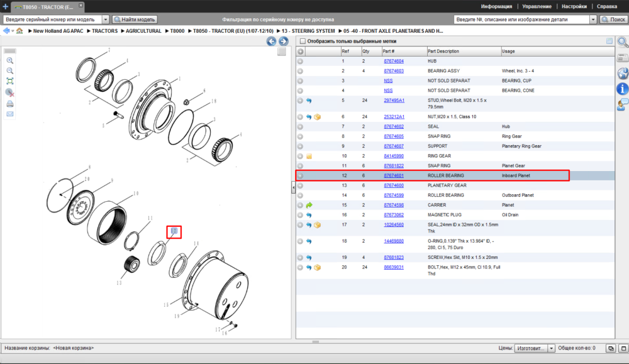Open the New Holland AG APAC breadcrumb
629x364 pixels.
coord(58,31)
